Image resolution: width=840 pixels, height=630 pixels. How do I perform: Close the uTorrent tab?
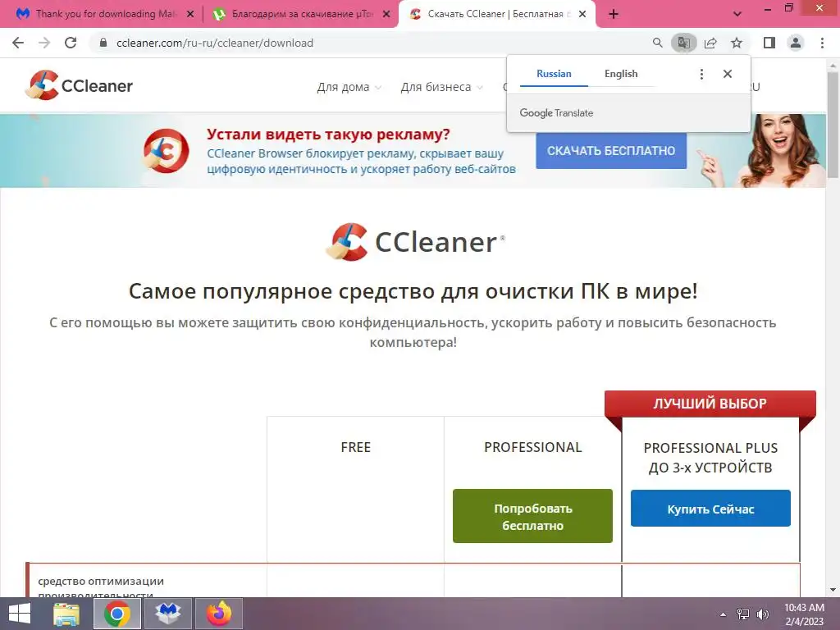point(386,14)
